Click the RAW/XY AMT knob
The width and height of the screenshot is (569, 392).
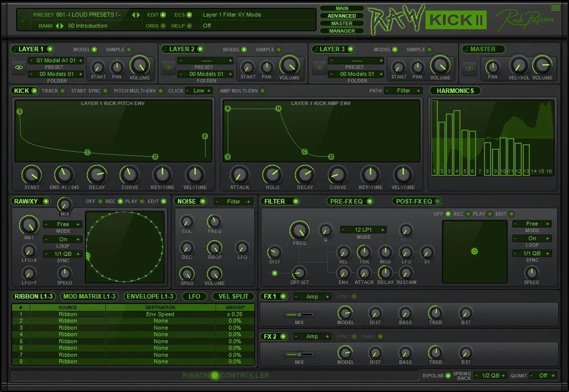[x=29, y=225]
